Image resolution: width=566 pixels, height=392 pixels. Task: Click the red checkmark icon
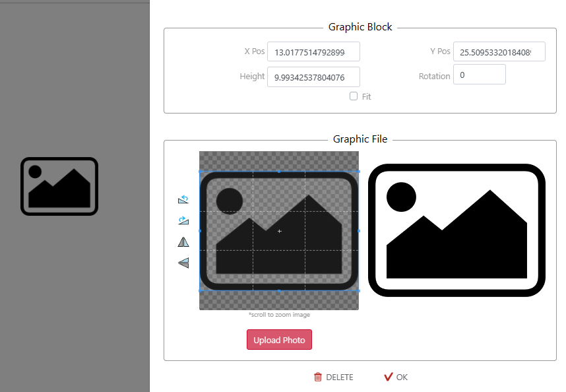click(388, 377)
